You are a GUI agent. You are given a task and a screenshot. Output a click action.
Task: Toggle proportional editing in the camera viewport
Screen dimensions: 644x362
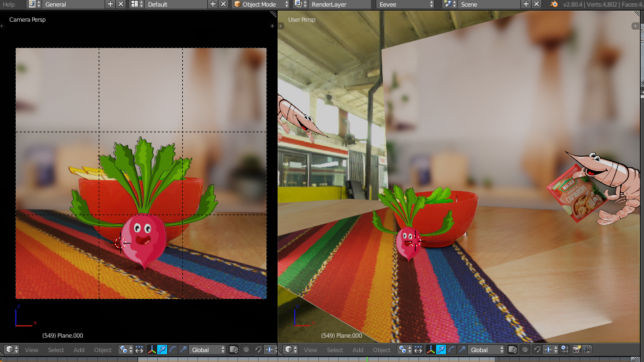tap(246, 349)
